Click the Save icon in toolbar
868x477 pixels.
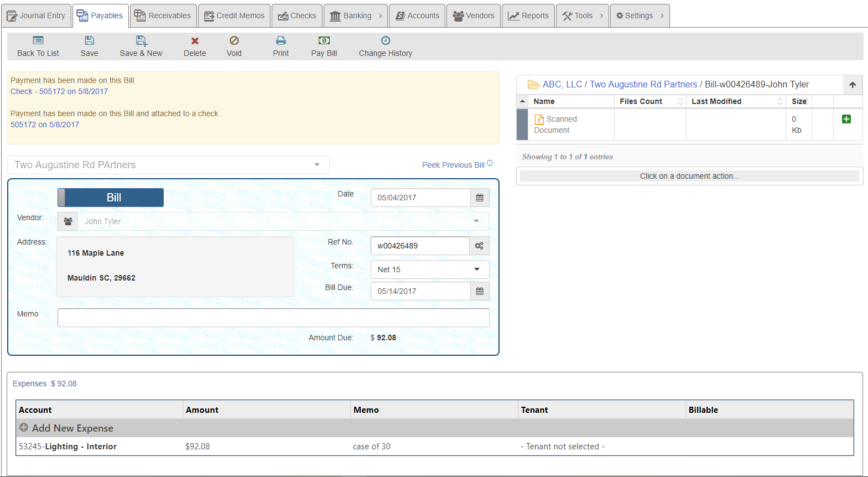pyautogui.click(x=89, y=41)
